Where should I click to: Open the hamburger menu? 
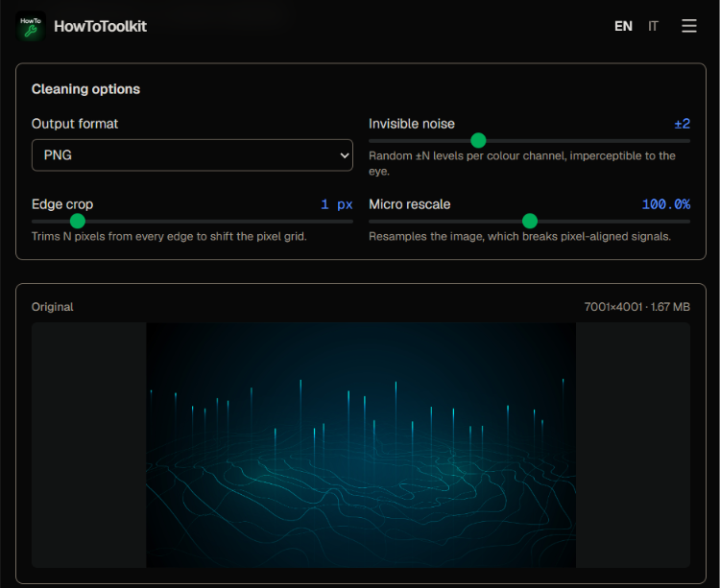(x=688, y=26)
